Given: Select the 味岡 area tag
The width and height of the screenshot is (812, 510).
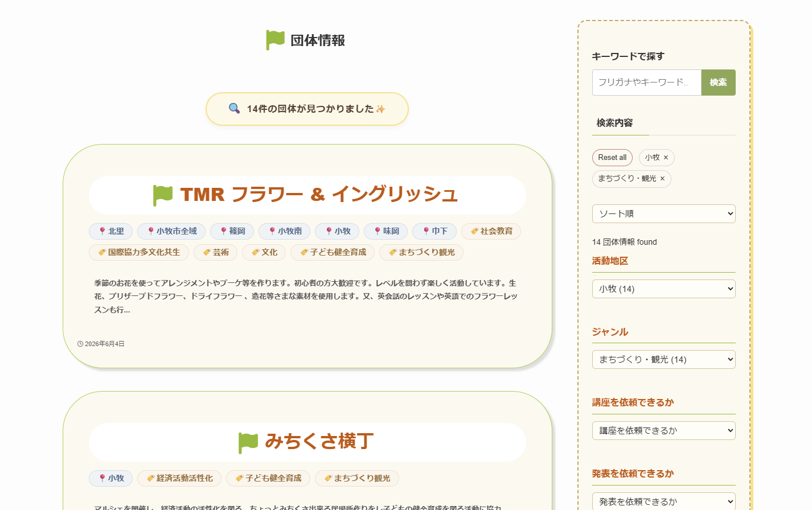Looking at the screenshot, I should (x=386, y=231).
